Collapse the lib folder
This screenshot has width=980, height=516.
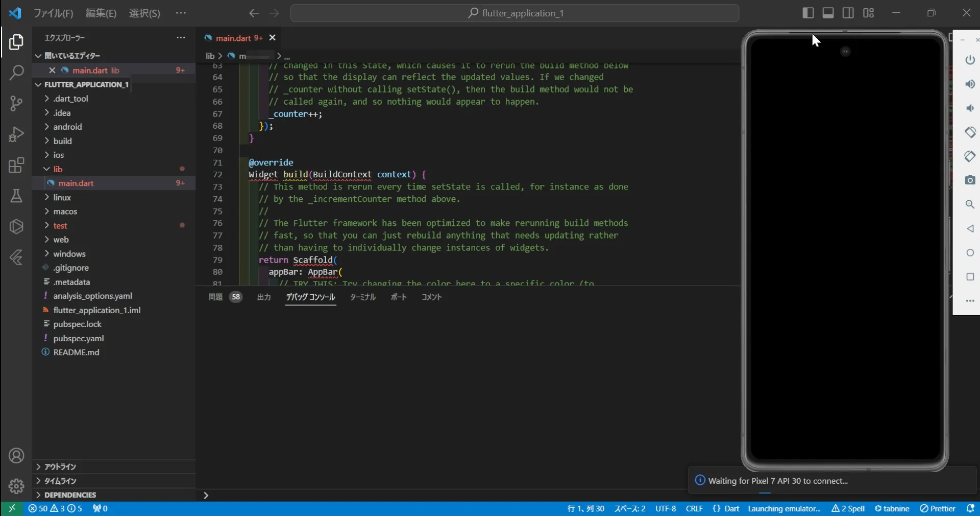114,169
